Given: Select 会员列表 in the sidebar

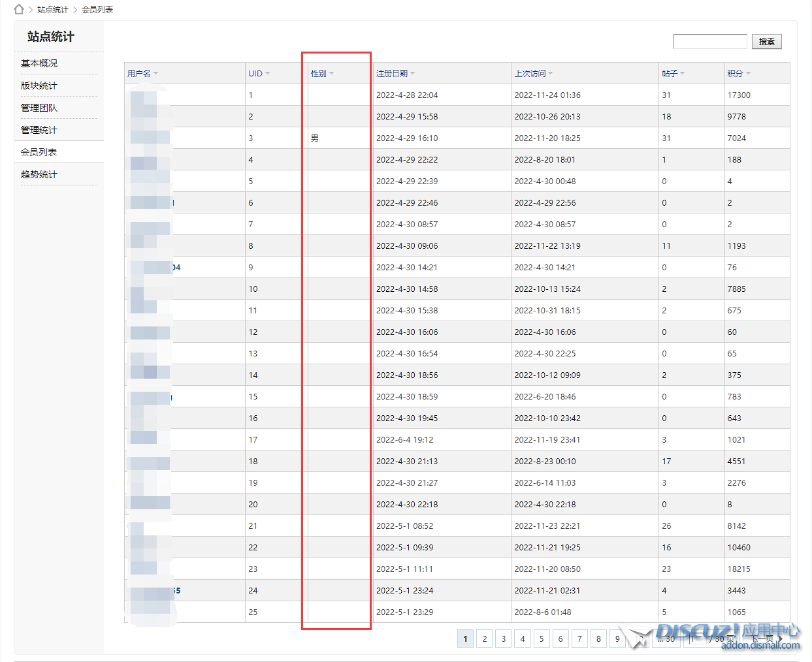Looking at the screenshot, I should point(39,152).
